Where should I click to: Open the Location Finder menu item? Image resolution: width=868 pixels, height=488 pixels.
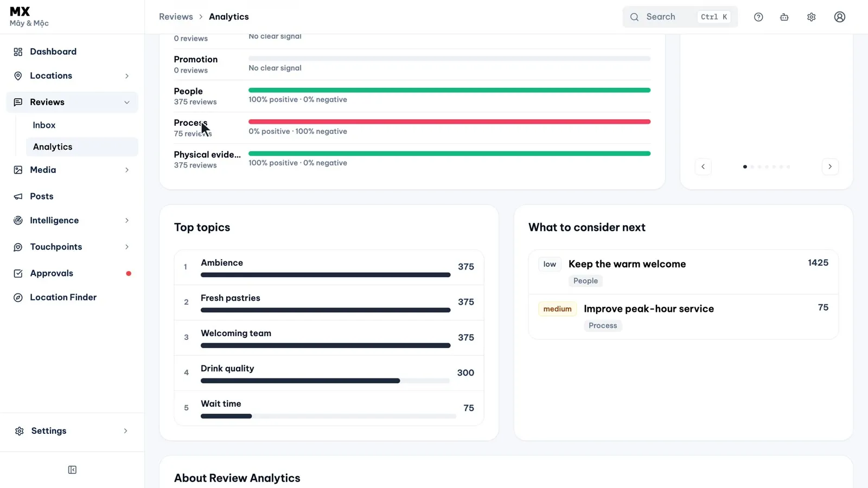pos(72,297)
